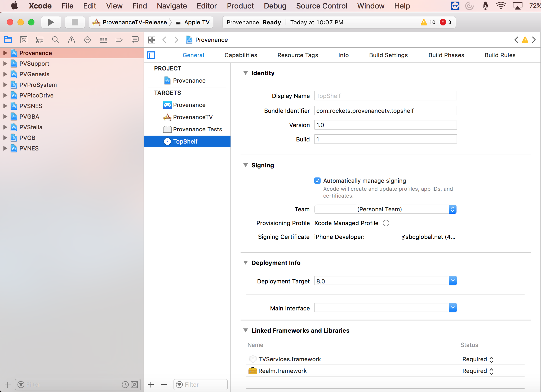
Task: Show the Report navigator icon
Action: [x=135, y=40]
